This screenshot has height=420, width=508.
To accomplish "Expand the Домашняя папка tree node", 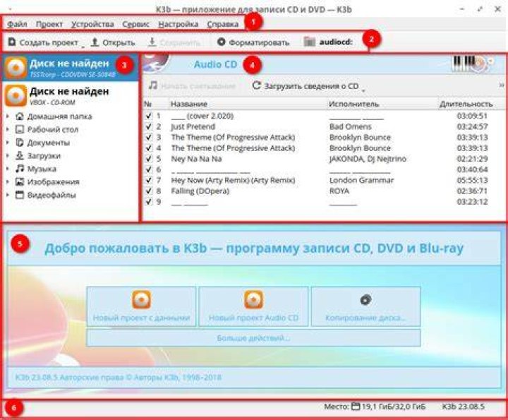I will [x=8, y=116].
